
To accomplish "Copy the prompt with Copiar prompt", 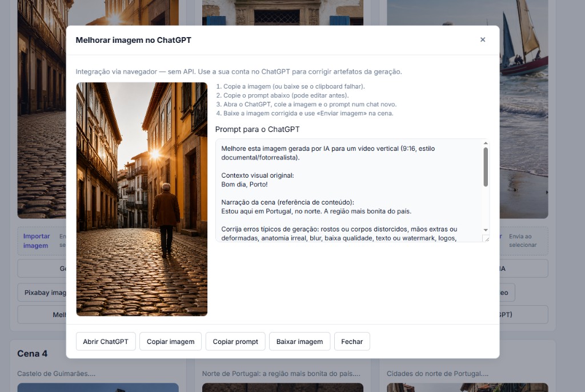I will pyautogui.click(x=235, y=342).
